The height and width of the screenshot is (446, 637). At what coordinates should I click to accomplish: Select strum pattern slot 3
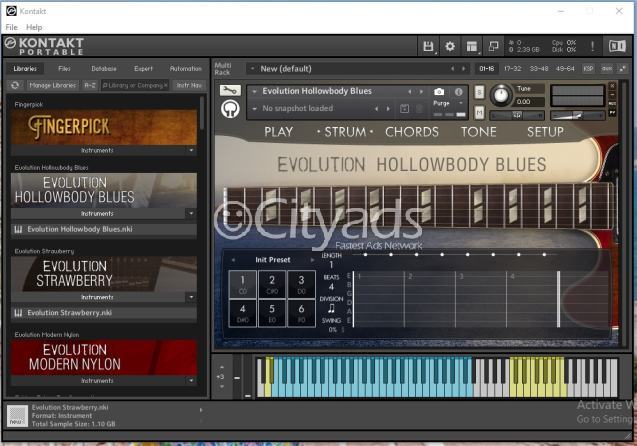point(301,284)
